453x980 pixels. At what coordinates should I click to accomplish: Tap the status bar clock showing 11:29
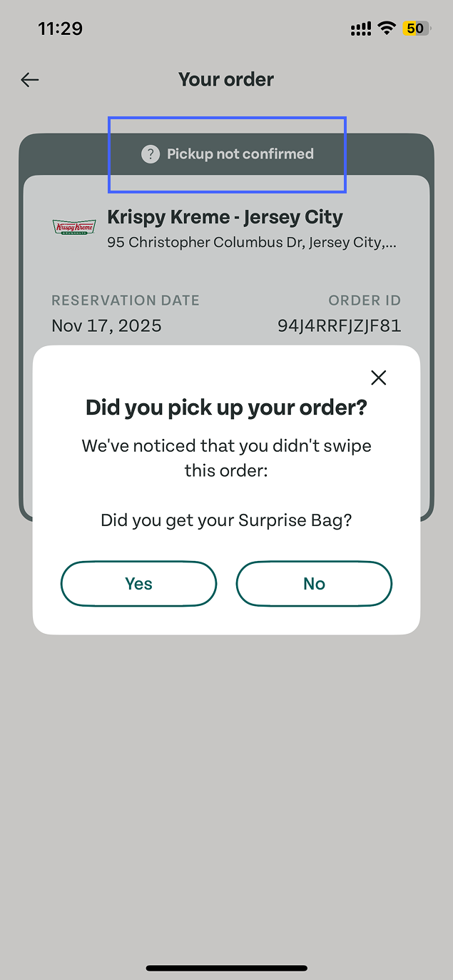[x=60, y=29]
